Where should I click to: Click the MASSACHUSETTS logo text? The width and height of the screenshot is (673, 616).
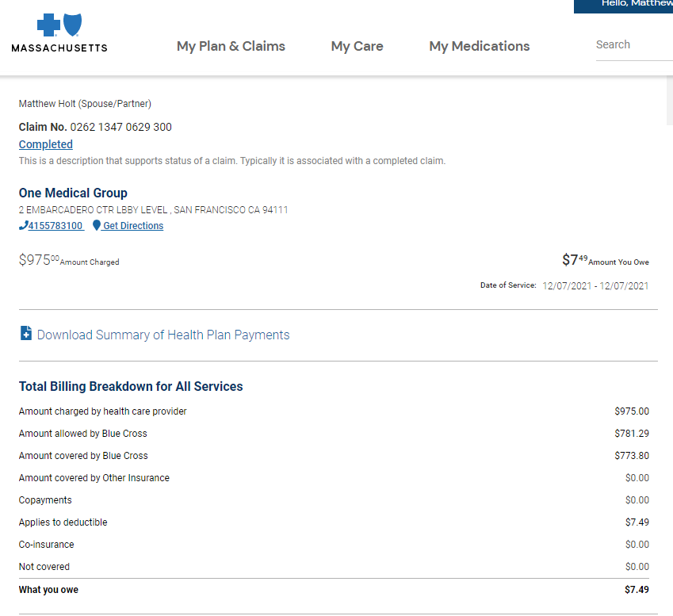click(59, 48)
